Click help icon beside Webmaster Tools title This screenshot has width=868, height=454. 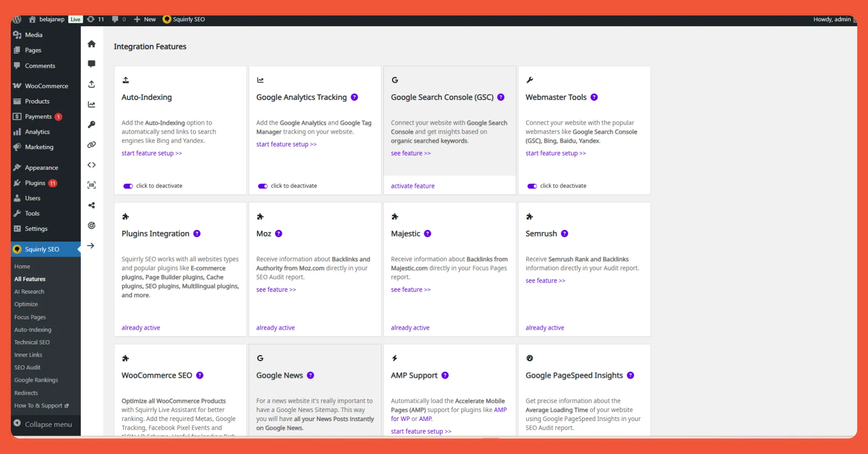594,97
